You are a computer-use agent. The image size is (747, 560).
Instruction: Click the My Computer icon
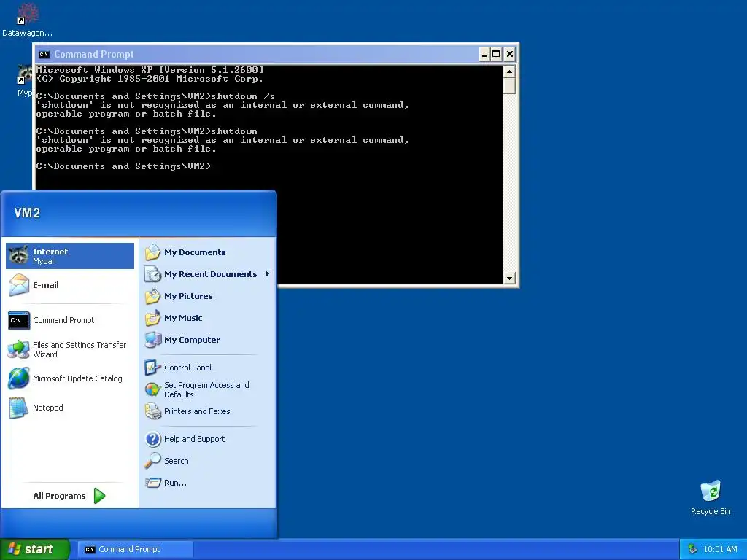(x=153, y=340)
